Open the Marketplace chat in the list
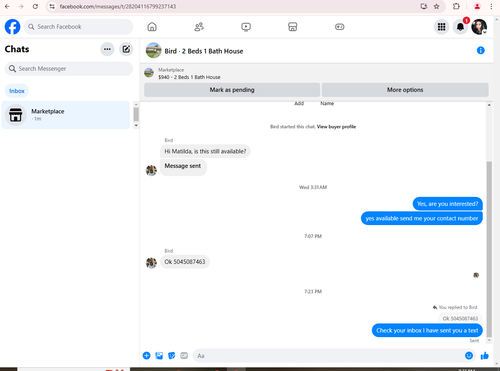The height and width of the screenshot is (371, 500). (66, 115)
